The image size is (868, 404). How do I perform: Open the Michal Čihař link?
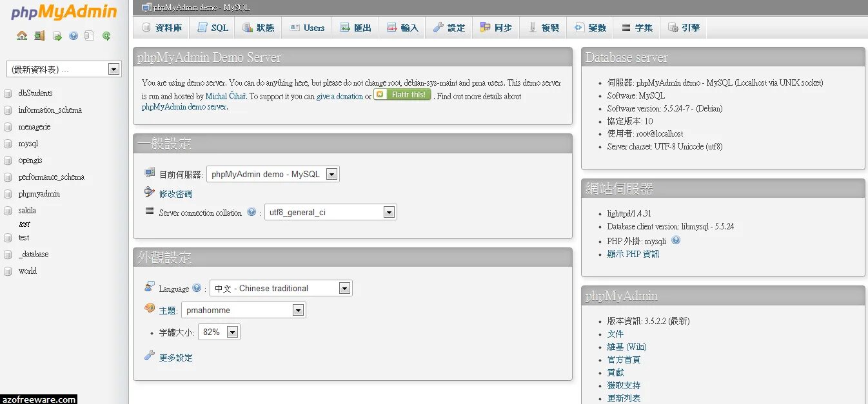(x=226, y=96)
